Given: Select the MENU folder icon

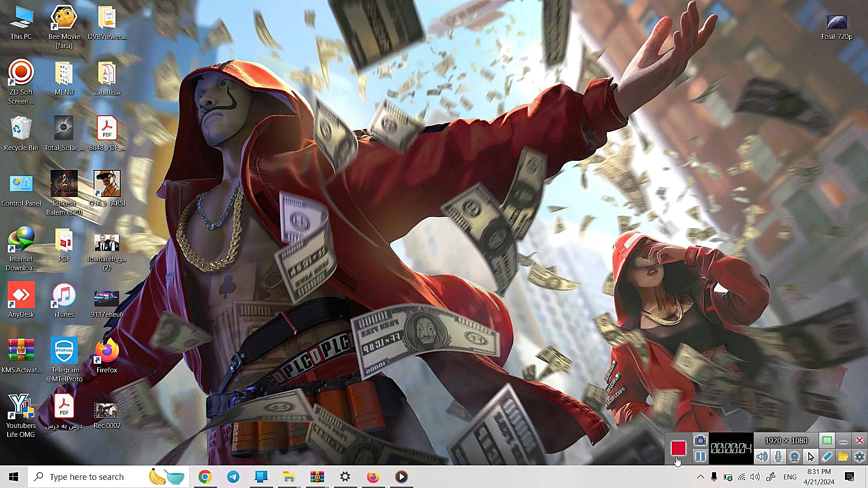Looking at the screenshot, I should click(64, 78).
